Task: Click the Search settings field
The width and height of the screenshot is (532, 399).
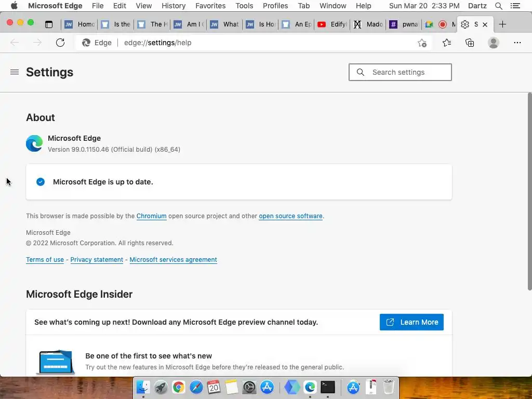Action: tap(400, 72)
